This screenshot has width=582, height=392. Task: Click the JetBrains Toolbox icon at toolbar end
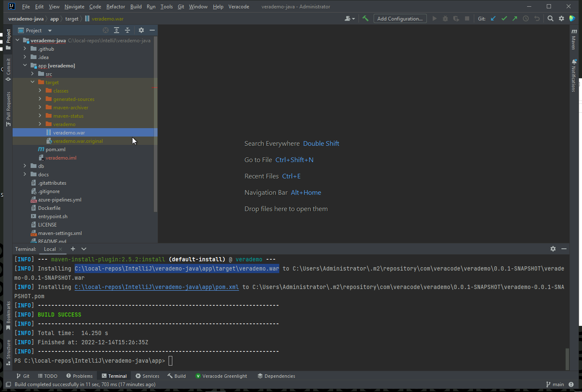572,18
